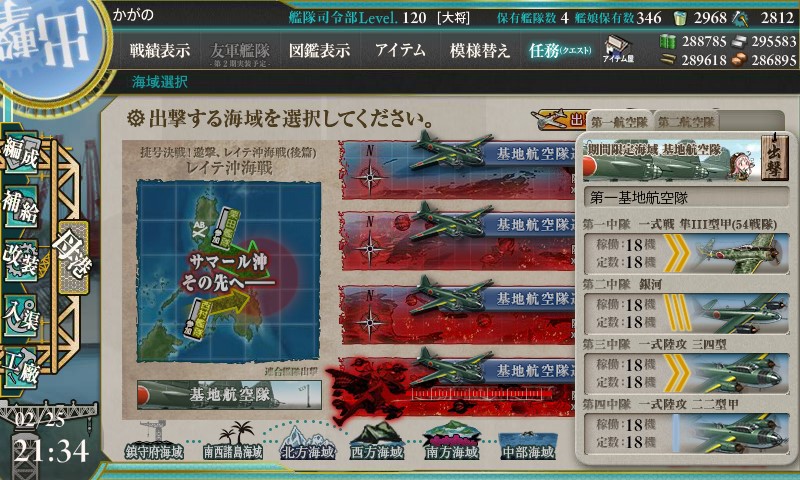Select the 補給 resupply icon
The image size is (800, 480).
point(20,206)
